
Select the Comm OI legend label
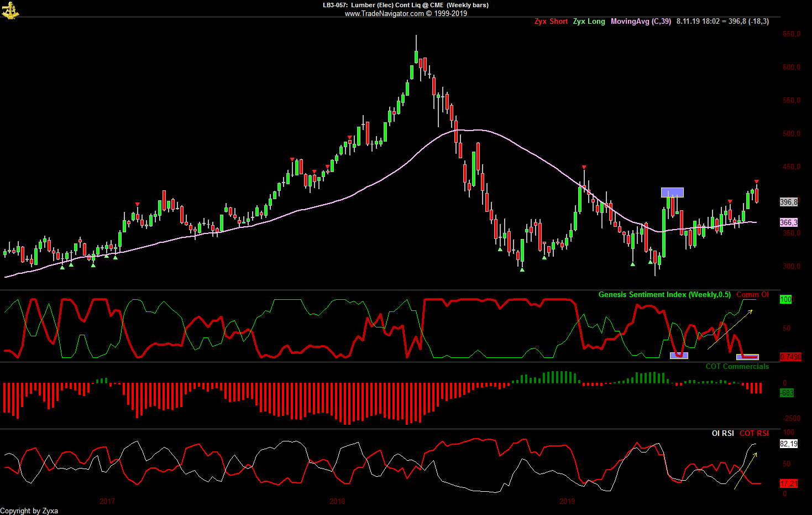coord(752,295)
